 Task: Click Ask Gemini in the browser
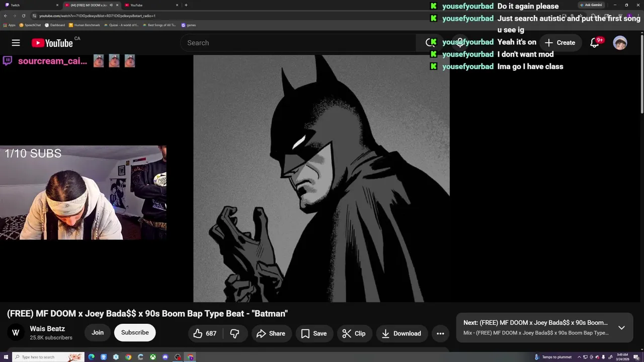click(591, 5)
